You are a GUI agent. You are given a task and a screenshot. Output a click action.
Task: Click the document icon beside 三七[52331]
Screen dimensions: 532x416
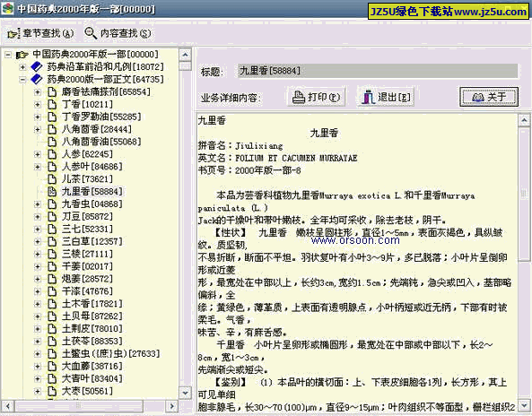[x=52, y=230]
